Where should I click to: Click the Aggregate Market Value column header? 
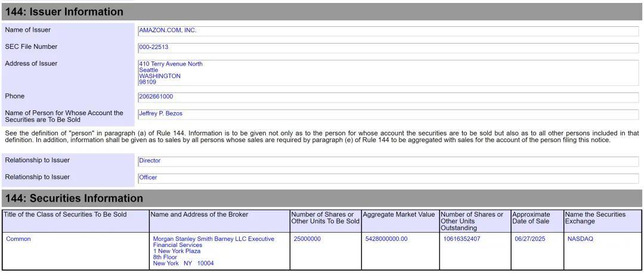(x=399, y=215)
